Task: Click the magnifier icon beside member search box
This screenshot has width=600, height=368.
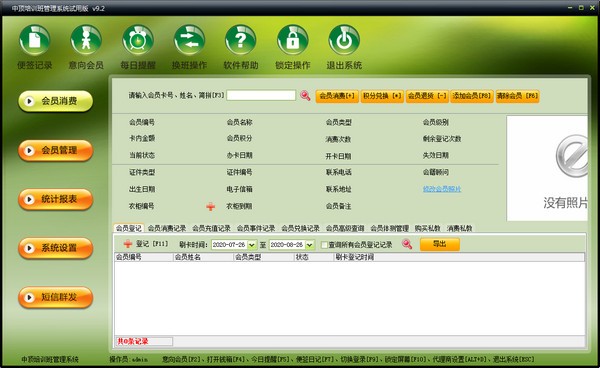Action: coord(305,95)
